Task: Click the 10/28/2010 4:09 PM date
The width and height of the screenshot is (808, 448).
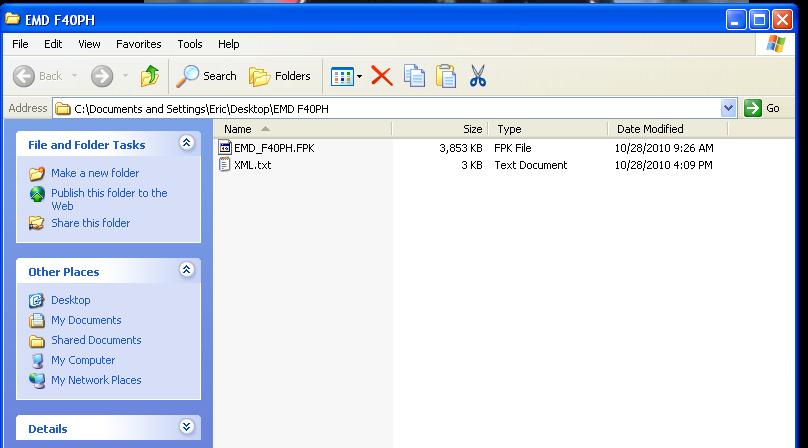Action: [663, 165]
